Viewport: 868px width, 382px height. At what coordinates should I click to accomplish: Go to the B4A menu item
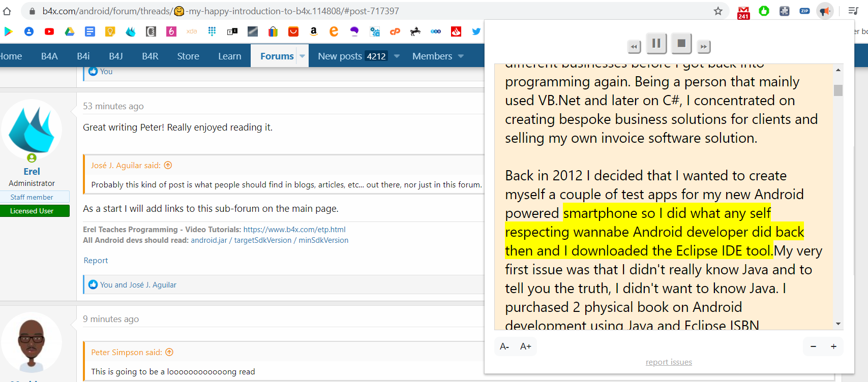point(49,56)
